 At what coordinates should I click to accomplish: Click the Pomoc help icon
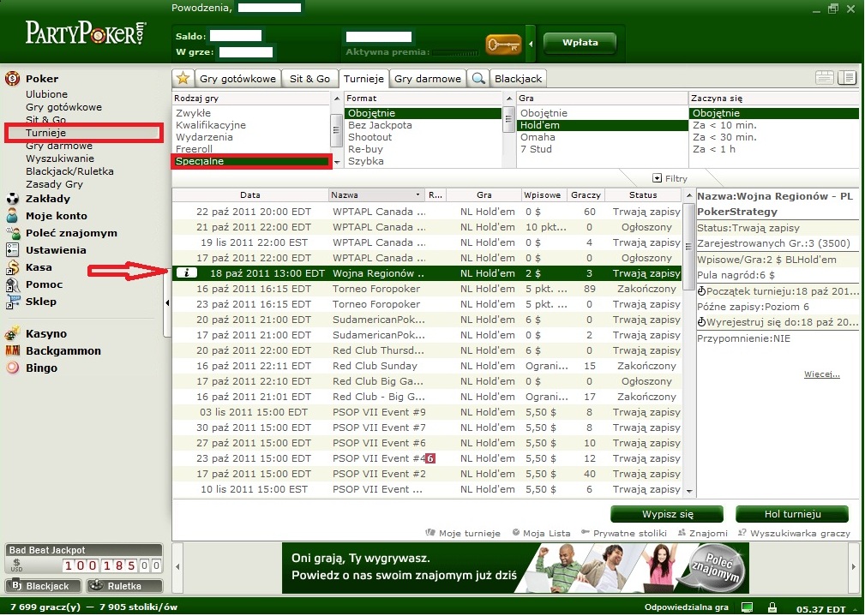(x=12, y=284)
